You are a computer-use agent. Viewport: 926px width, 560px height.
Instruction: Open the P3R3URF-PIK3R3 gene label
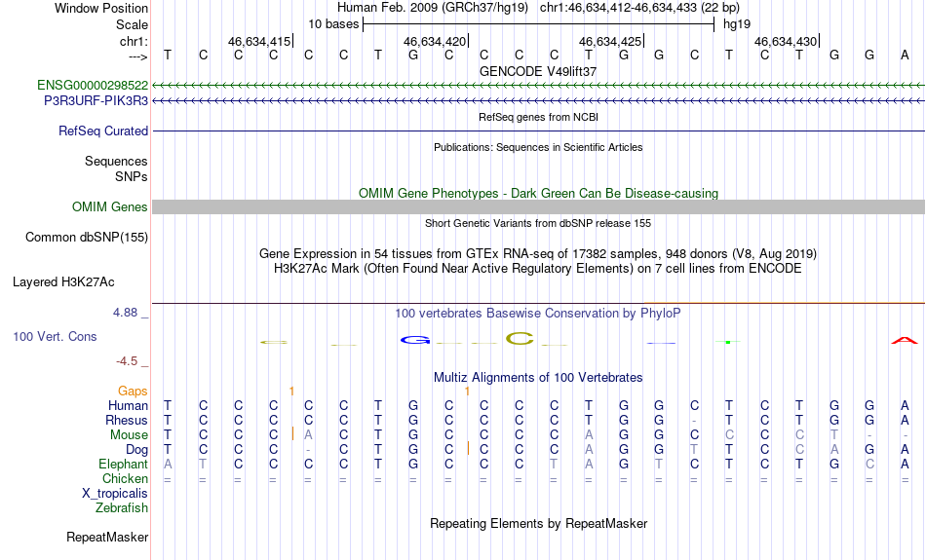96,100
